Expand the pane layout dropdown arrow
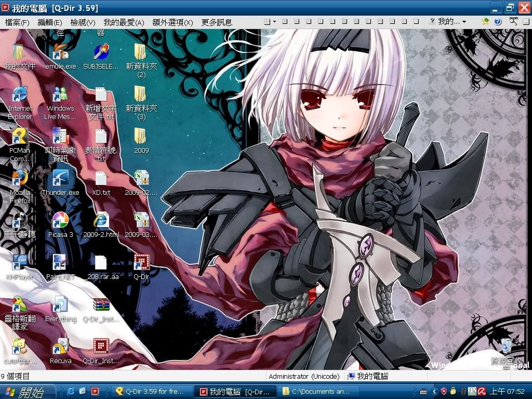532x399 pixels. [x=274, y=22]
